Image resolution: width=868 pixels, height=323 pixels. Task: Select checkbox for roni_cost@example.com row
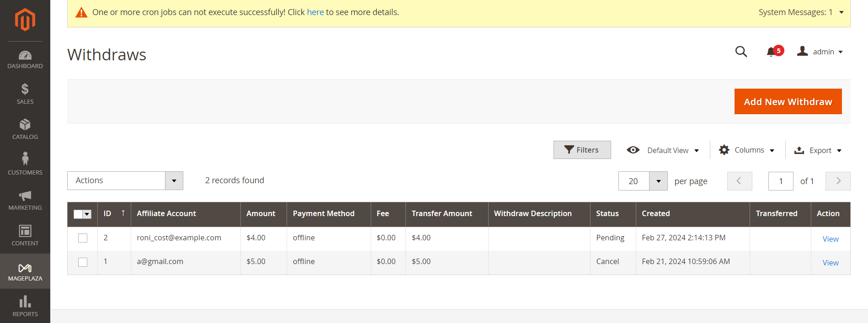coord(83,238)
